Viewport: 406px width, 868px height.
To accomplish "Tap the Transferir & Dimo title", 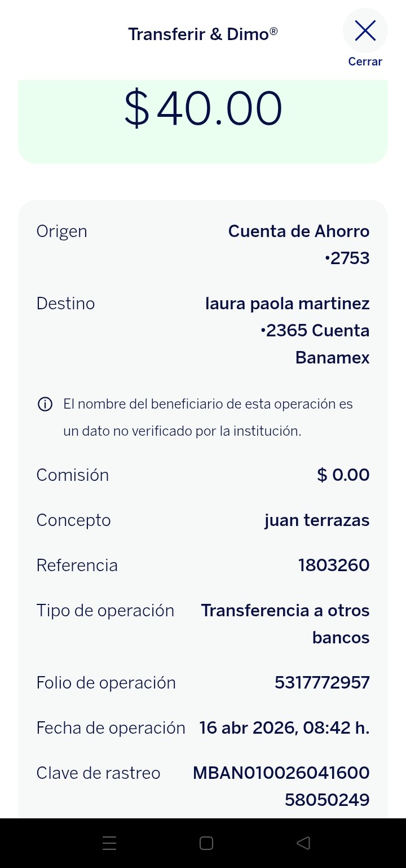I will 203,34.
